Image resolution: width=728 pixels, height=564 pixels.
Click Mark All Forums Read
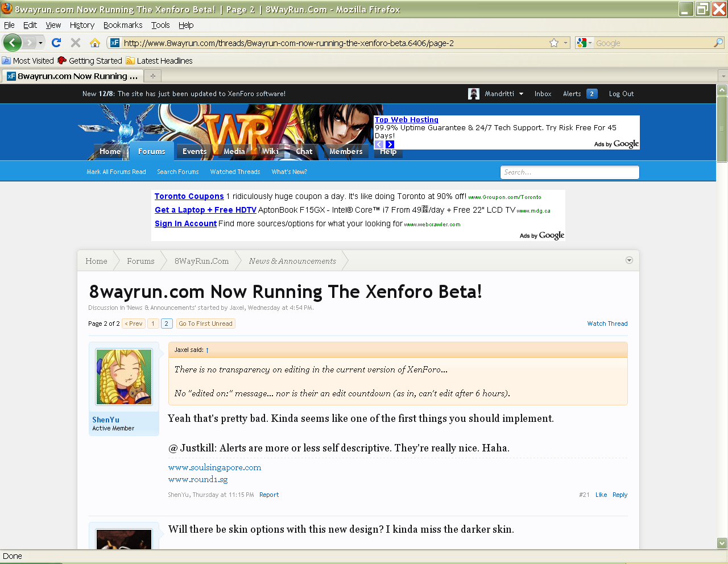tap(116, 172)
